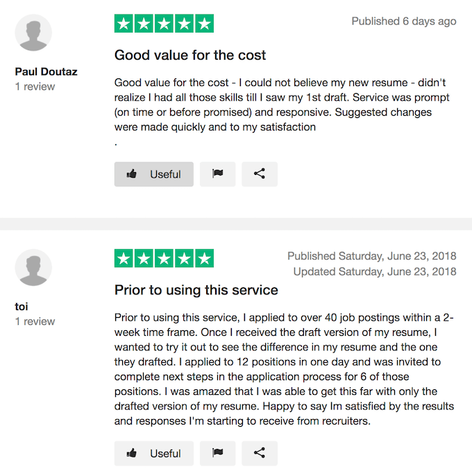Open the 'Good value for the cost' review title
Viewport: 472px width, 476px height.
pyautogui.click(x=190, y=55)
